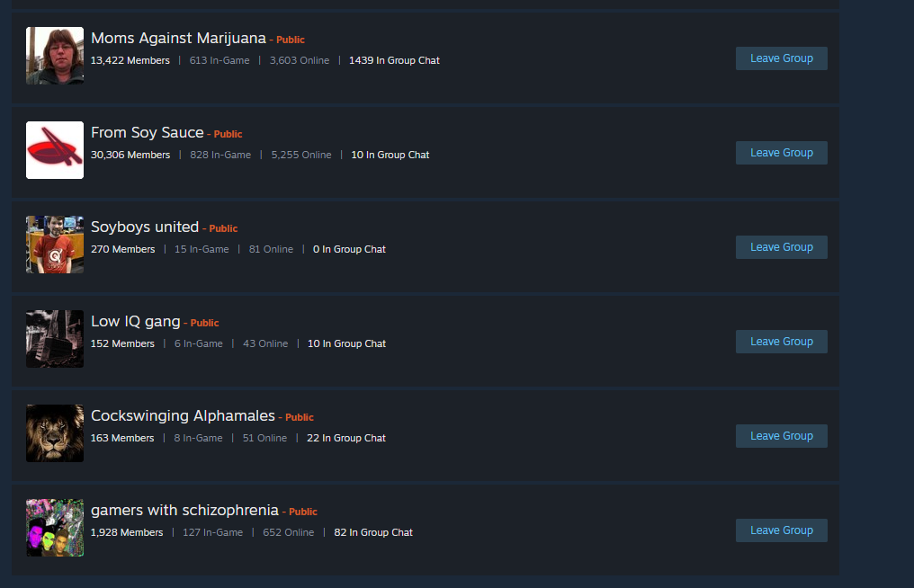
Task: Click the From Soy Sauce bowl avatar
Action: 55,150
